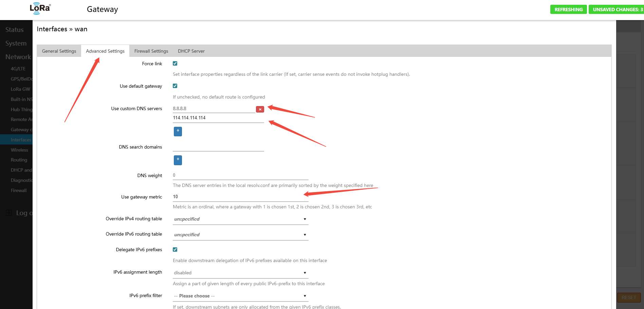Add another custom DNS server entry
Viewport: 644px width, 309px height.
pos(178,131)
